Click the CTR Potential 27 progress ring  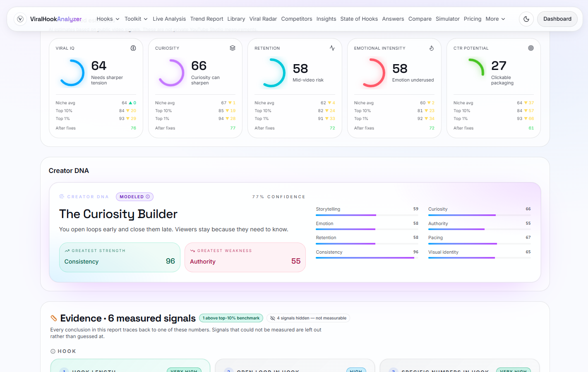click(x=470, y=73)
